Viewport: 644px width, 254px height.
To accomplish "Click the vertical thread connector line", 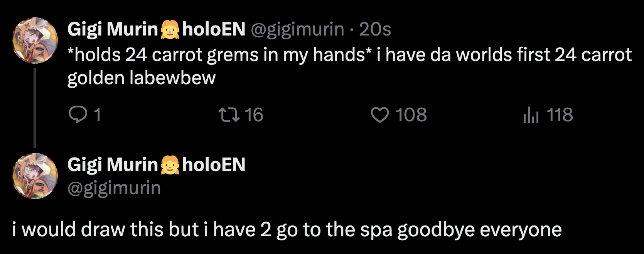I will (x=35, y=108).
